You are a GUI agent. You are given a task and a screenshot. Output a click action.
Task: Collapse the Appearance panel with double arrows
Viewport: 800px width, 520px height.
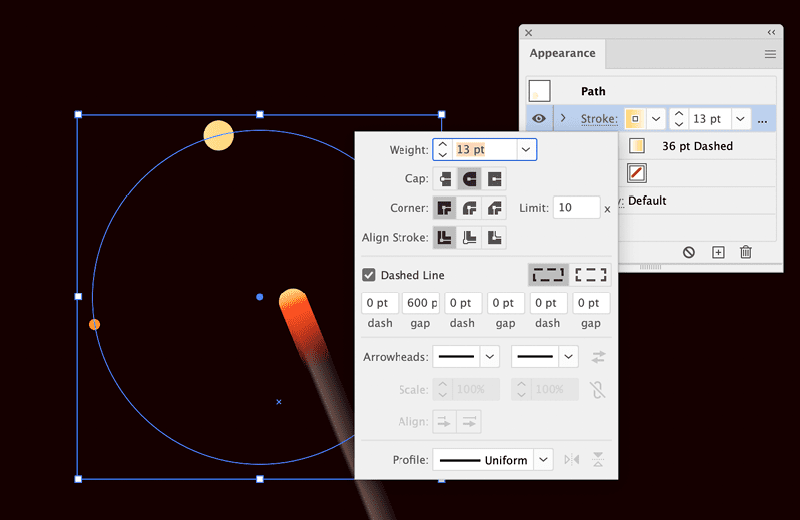(771, 32)
